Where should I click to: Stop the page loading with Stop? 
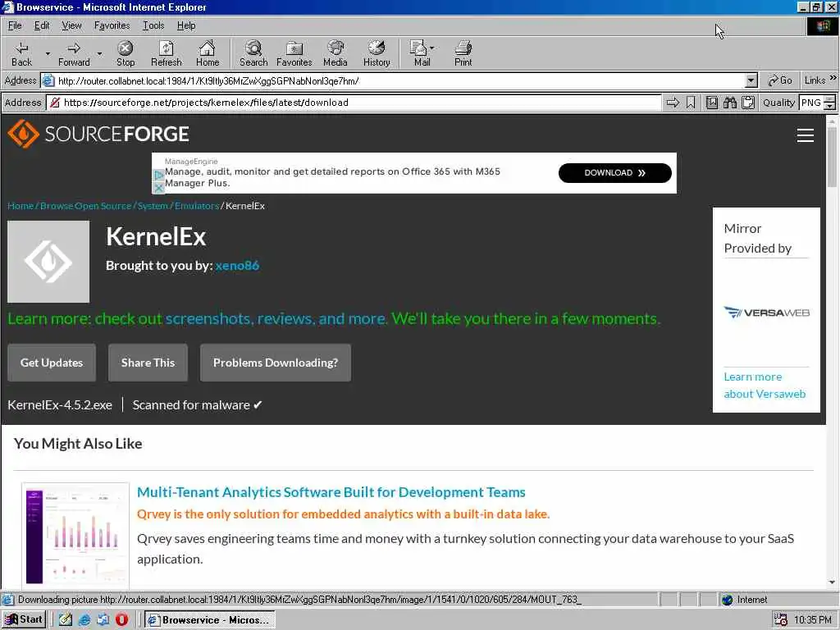click(126, 53)
